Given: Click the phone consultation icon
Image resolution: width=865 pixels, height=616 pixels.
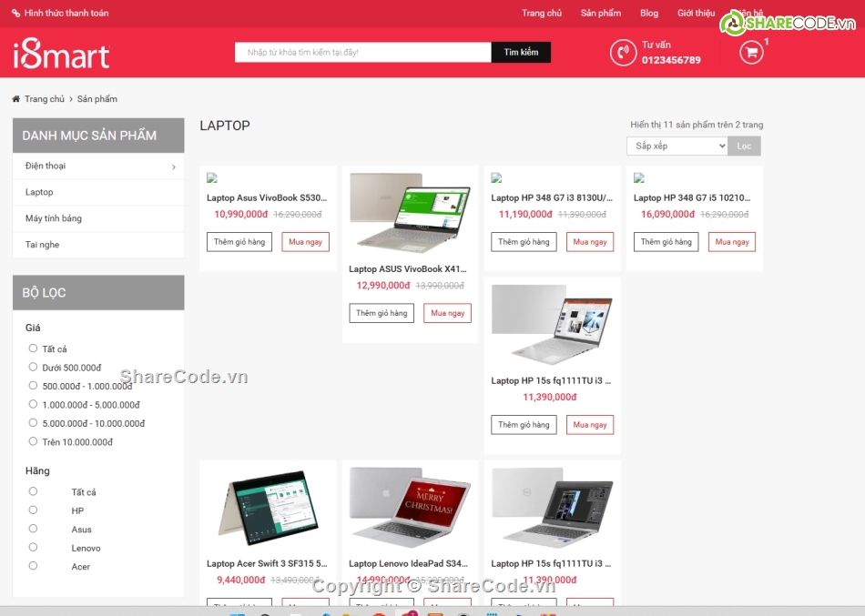Looking at the screenshot, I should [624, 53].
